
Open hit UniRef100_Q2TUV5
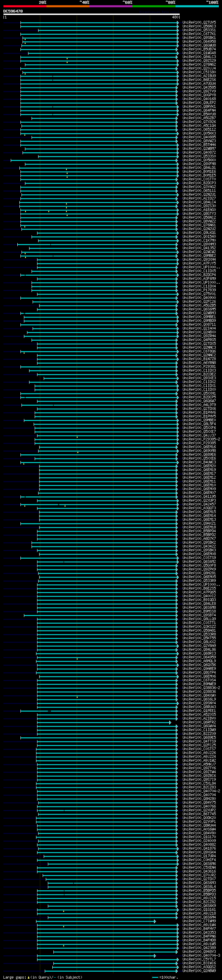point(199,23)
